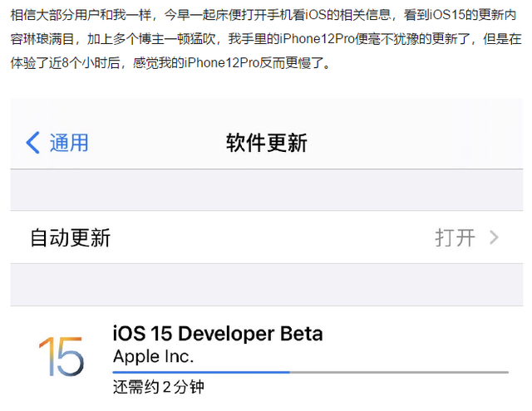This screenshot has height=411, width=532.
Task: Click the Apple Inc. publisher text
Action: (153, 357)
